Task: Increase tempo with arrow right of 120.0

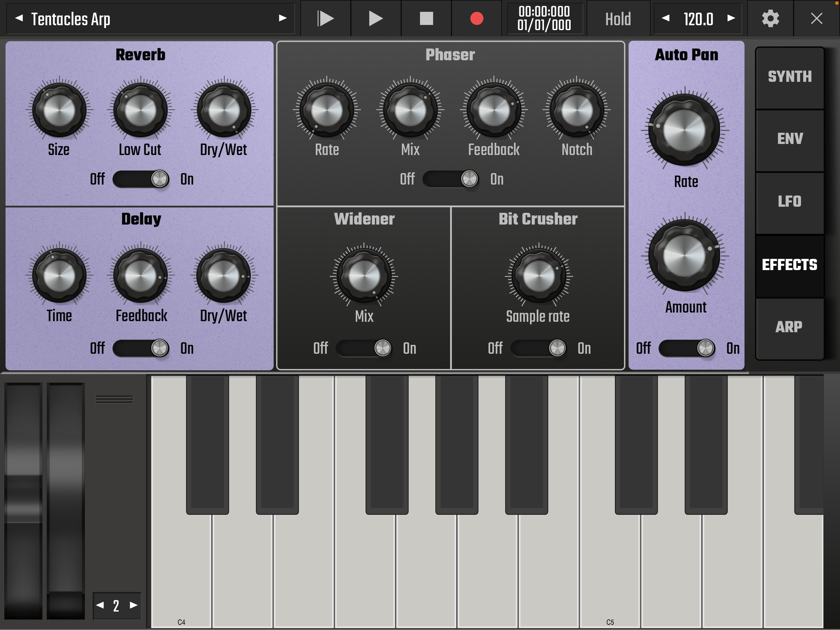Action: coord(731,18)
